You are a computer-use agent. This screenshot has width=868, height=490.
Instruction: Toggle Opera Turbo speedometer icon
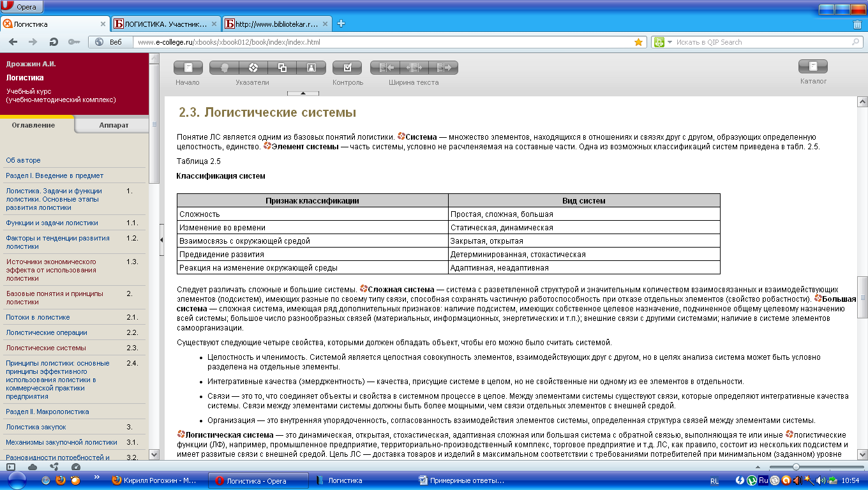point(76,467)
